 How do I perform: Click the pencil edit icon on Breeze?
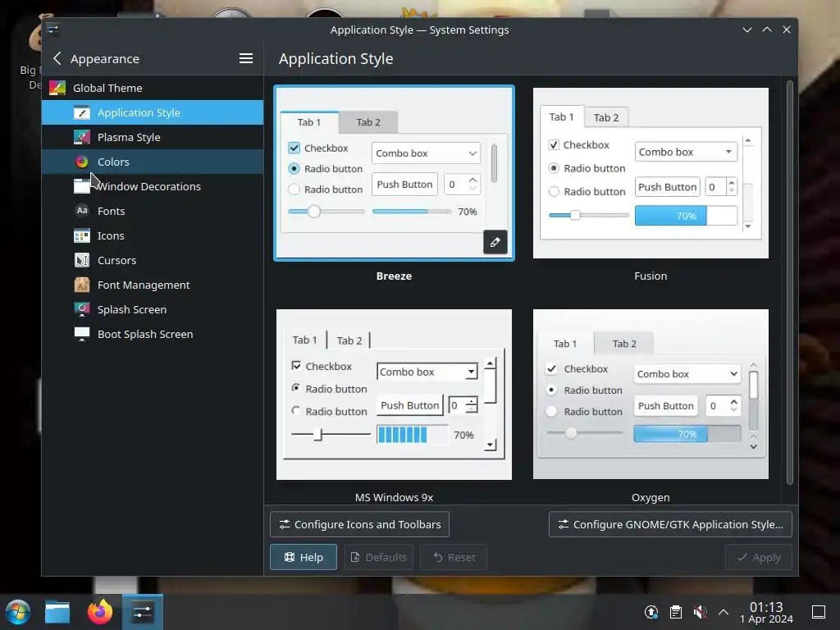[495, 242]
